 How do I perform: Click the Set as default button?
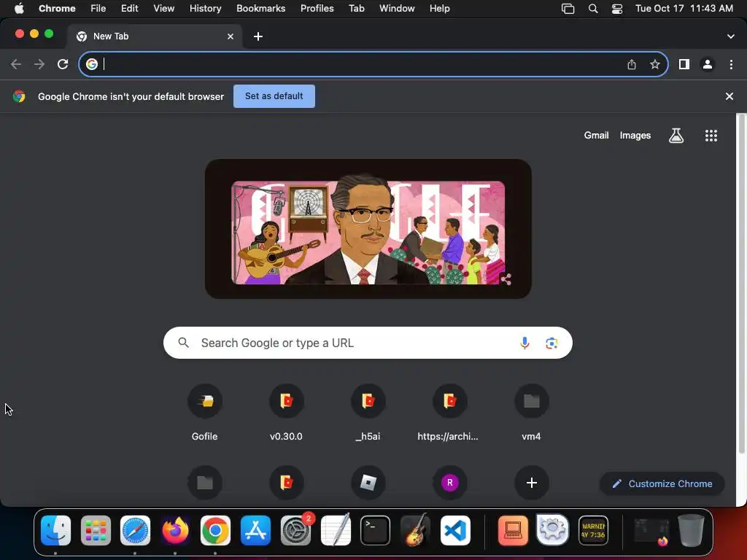click(274, 96)
